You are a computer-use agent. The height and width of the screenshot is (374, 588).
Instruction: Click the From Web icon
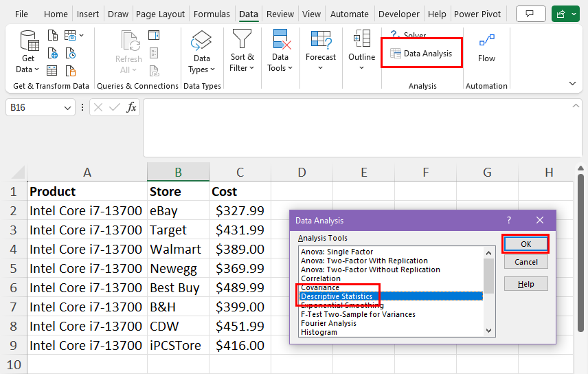[x=53, y=54]
